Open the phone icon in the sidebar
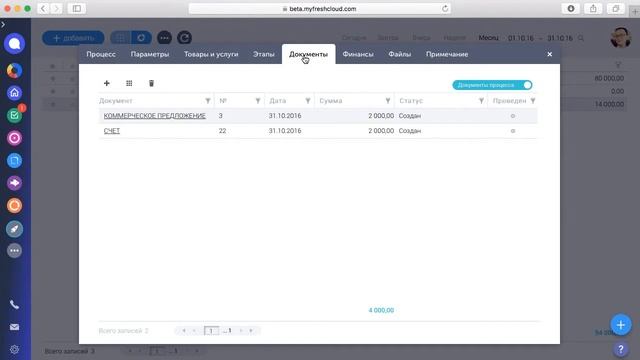This screenshot has height=360, width=640. [14, 305]
